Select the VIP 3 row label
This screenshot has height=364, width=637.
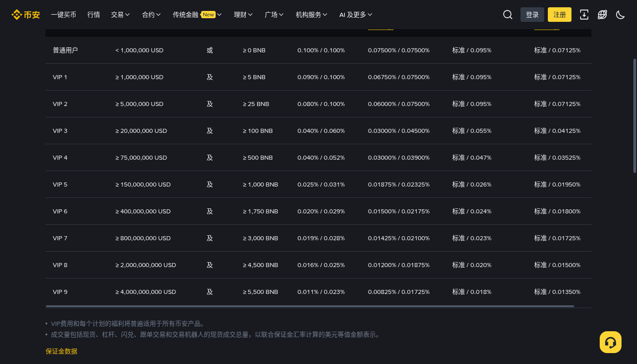tap(60, 131)
